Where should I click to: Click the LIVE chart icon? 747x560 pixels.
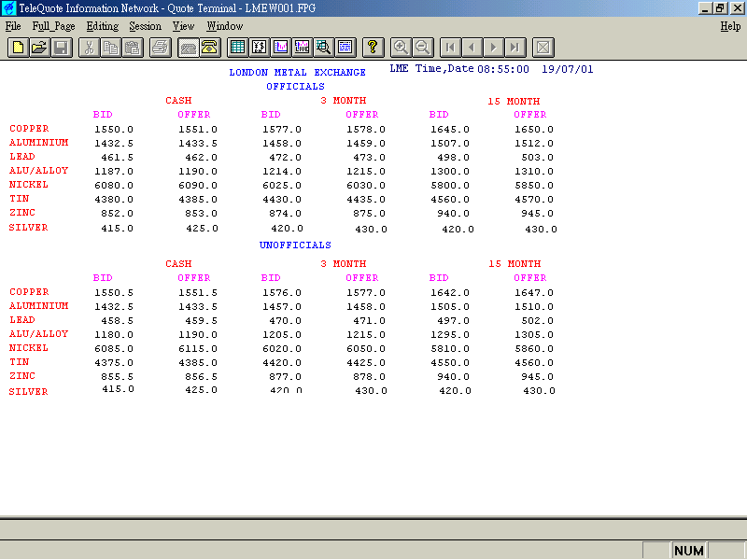tap(302, 48)
